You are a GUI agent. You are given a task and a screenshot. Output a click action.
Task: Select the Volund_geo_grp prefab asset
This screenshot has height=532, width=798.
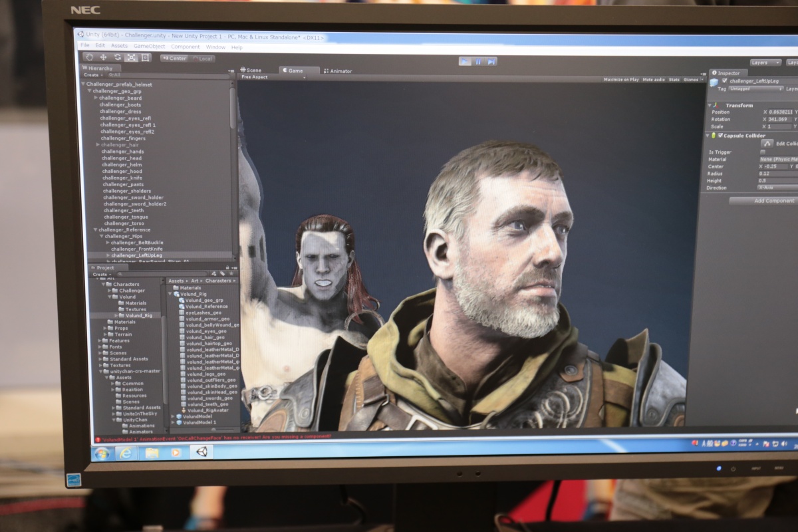click(x=200, y=301)
